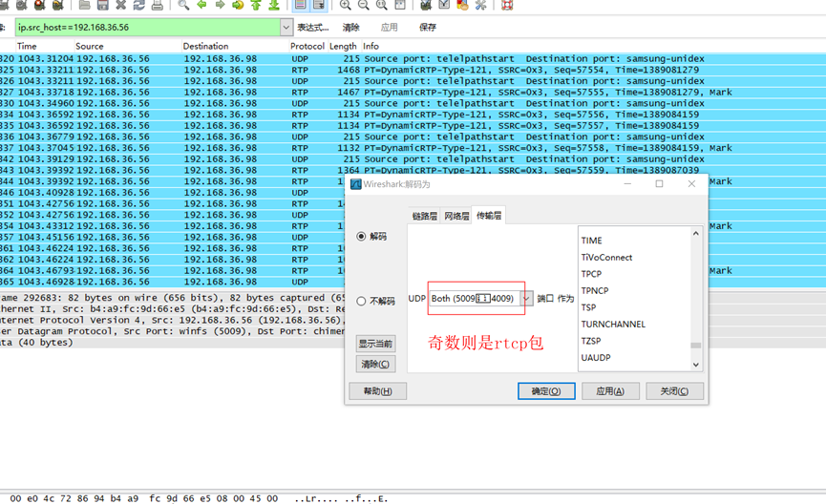Select UAUDP in the protocol list
This screenshot has width=826, height=504.
click(x=596, y=358)
